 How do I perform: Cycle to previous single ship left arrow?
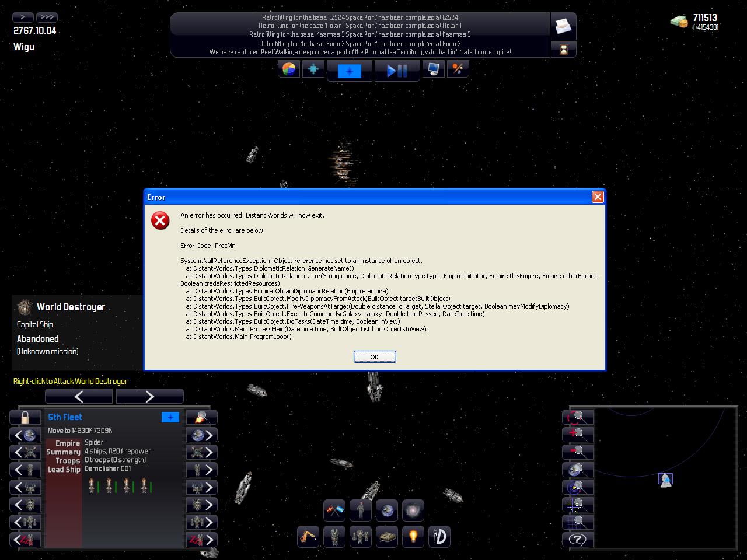(25, 470)
